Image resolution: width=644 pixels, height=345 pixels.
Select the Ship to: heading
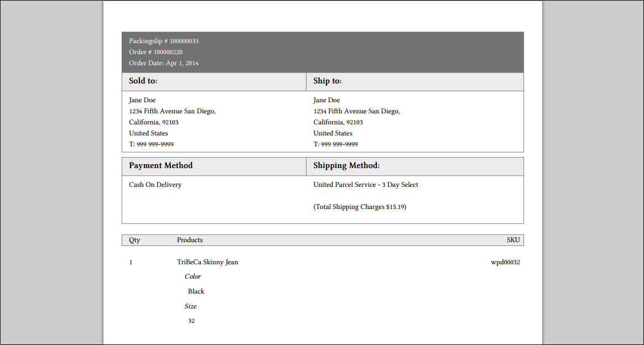(x=328, y=81)
